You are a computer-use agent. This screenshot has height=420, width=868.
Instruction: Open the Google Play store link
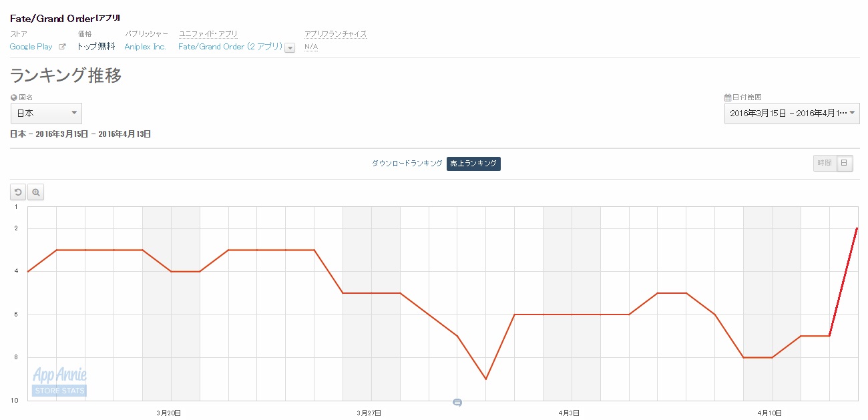pyautogui.click(x=31, y=47)
